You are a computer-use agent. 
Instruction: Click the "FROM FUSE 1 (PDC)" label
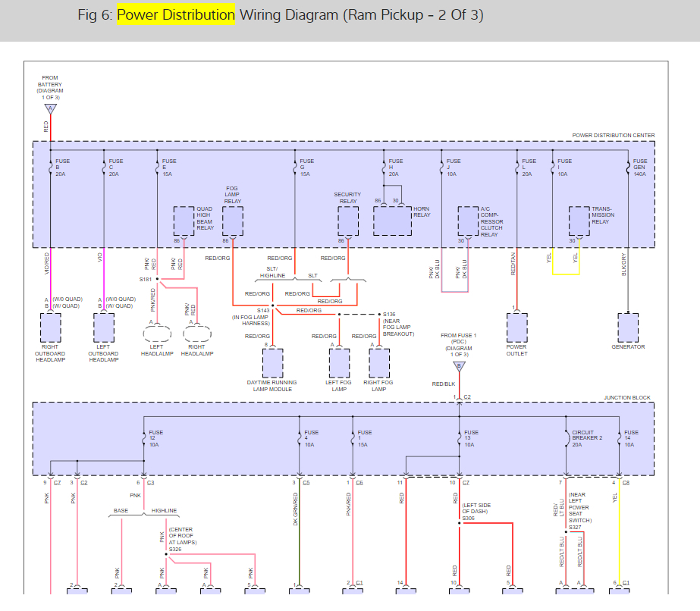(459, 338)
